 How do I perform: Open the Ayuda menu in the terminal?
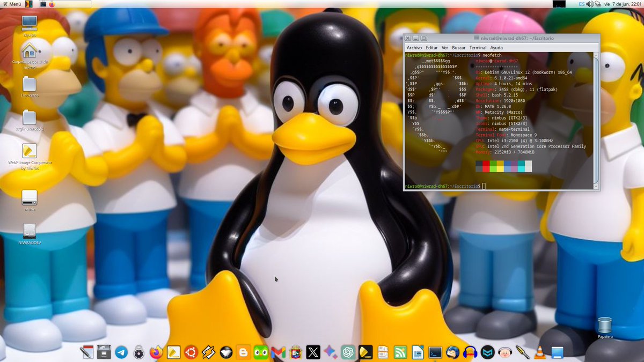pos(496,47)
